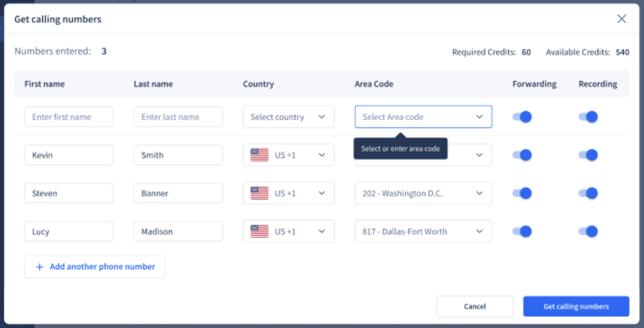Click the last name field containing Smith
Screen dimensions: 644x328
178,155
